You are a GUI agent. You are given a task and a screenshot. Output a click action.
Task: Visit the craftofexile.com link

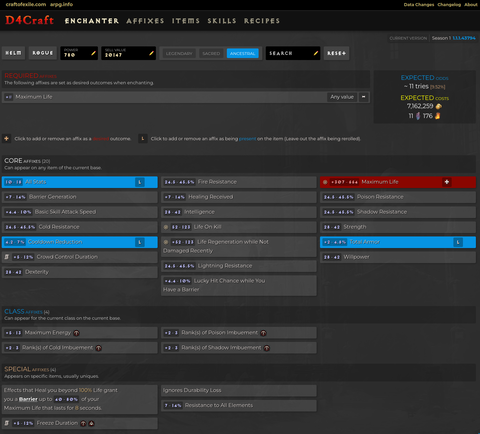point(26,4)
